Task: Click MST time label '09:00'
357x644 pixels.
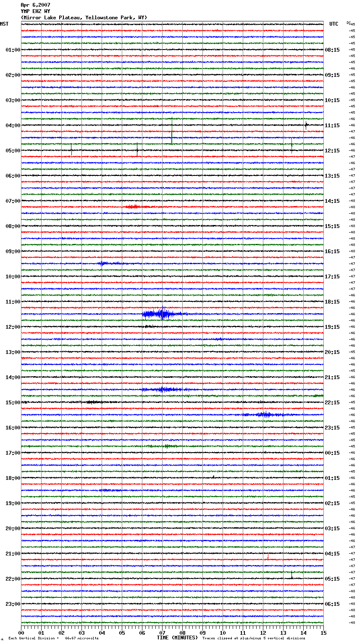Action: pyautogui.click(x=13, y=251)
